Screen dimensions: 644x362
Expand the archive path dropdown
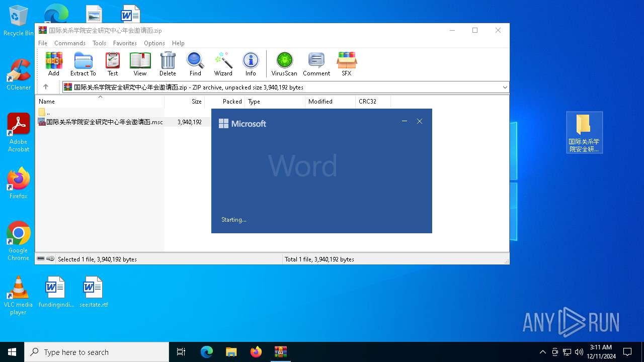[505, 87]
